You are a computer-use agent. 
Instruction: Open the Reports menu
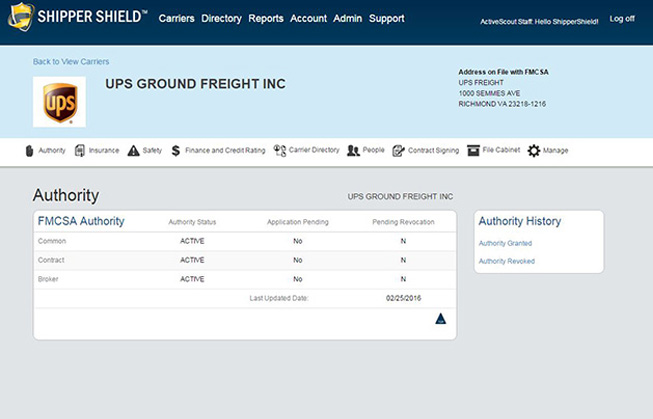click(x=266, y=18)
